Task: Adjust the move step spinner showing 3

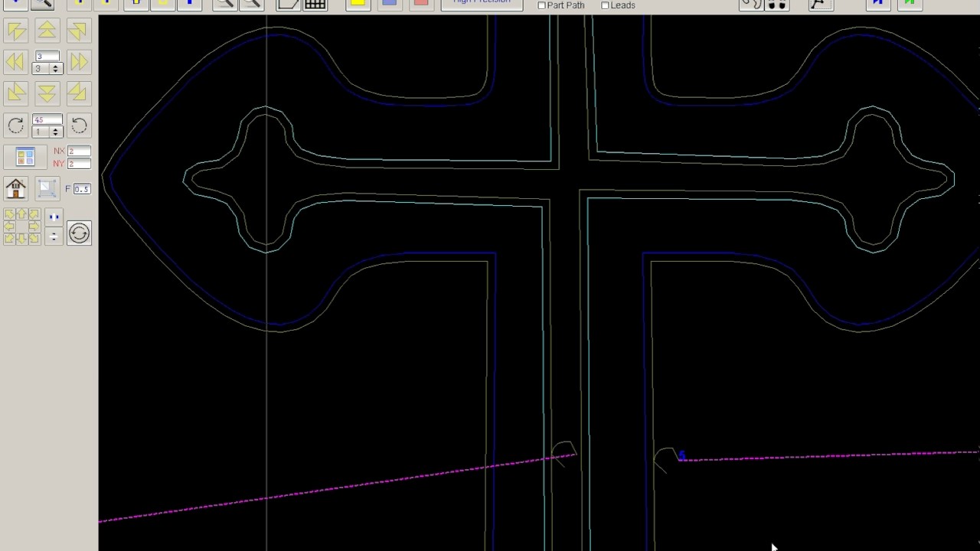Action: tap(47, 69)
